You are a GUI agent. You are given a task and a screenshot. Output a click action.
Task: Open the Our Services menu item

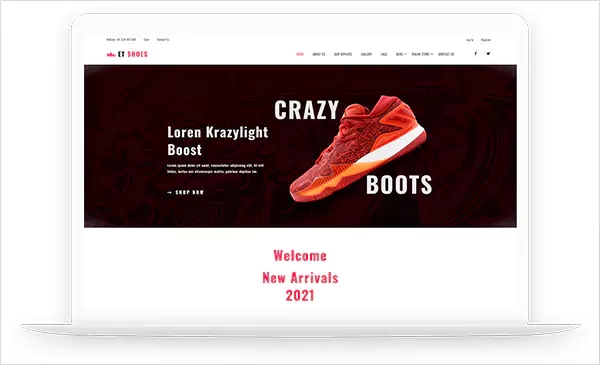(343, 54)
